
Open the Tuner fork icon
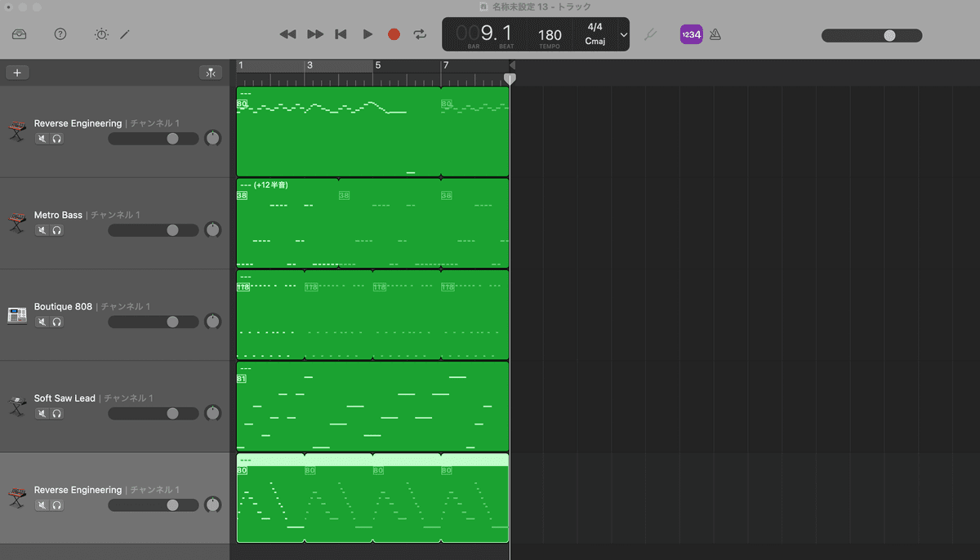(651, 34)
